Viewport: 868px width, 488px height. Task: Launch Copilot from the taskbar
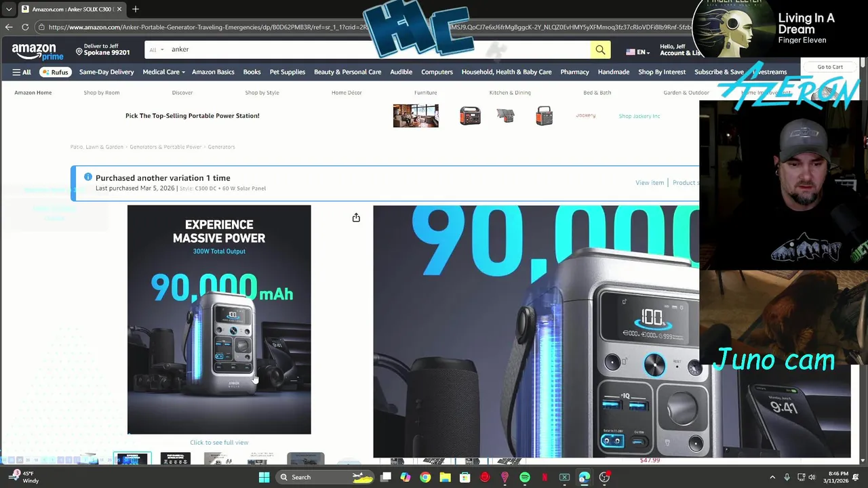[x=405, y=477]
